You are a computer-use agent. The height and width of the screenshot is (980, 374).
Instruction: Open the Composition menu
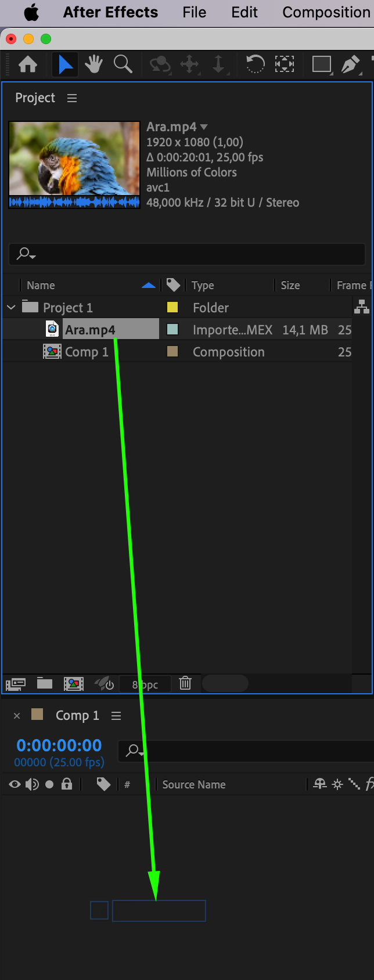(x=326, y=12)
